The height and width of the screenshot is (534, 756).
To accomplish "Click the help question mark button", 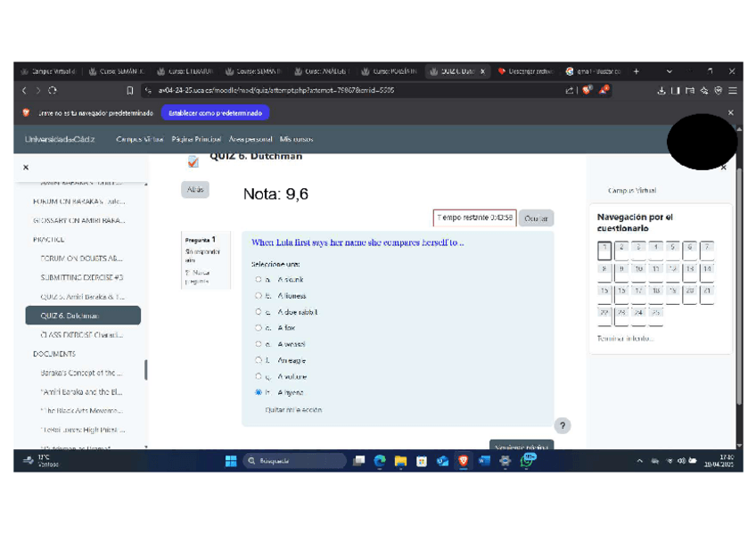I will coord(562,425).
